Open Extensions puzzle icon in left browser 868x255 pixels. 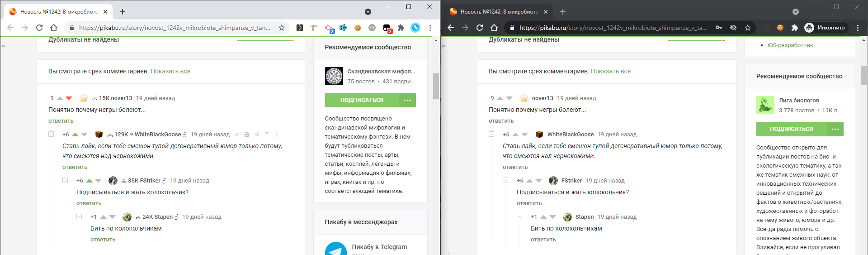pyautogui.click(x=401, y=28)
